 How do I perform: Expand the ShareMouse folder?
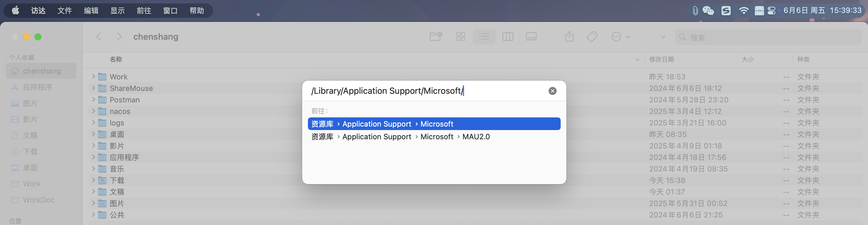[93, 88]
